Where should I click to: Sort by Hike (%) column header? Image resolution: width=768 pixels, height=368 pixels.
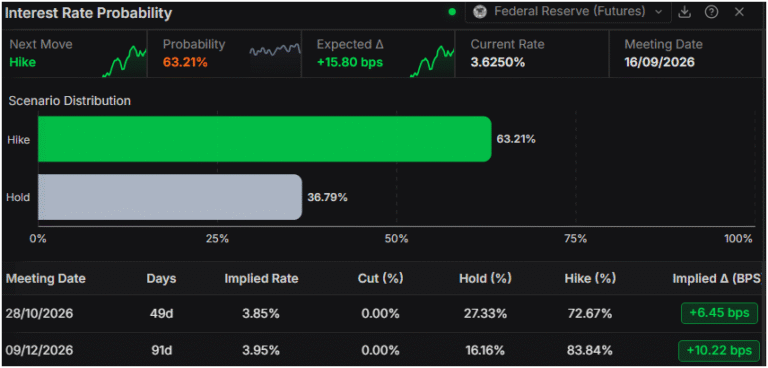point(590,279)
